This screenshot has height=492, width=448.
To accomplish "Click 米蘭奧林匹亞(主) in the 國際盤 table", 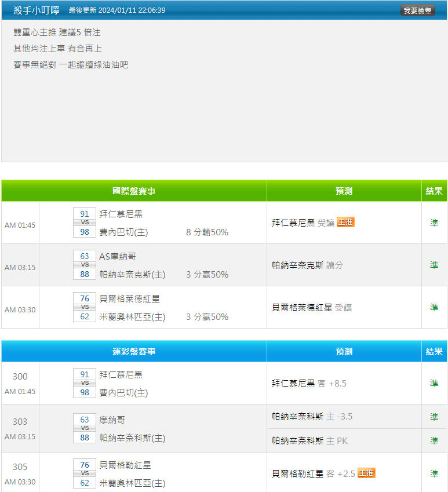I will point(132,317).
